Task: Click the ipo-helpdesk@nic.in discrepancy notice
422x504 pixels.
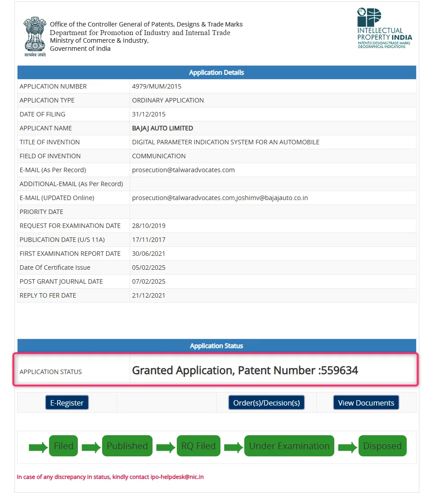Action: (110, 477)
